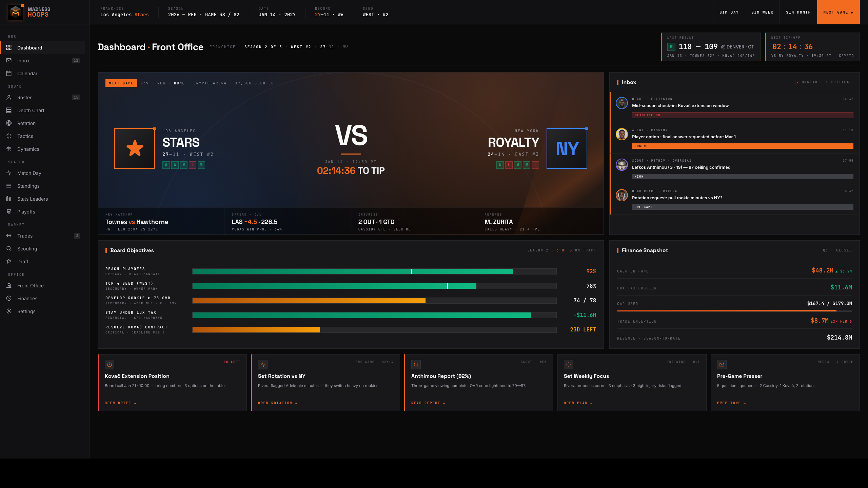868x488 pixels.
Task: Click the injuries 2 OUT · 1 GTD panel
Action: 414,221
